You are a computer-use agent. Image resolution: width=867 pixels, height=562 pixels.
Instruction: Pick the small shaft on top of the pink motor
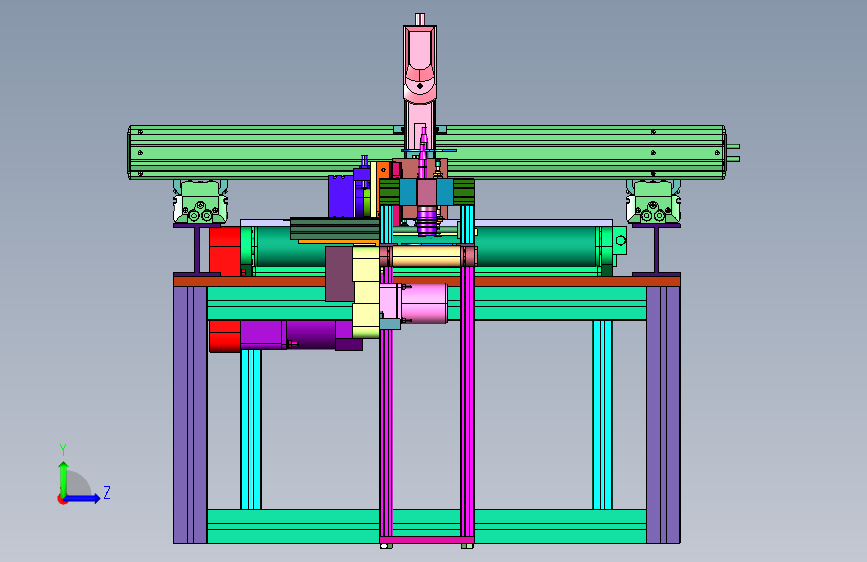(x=420, y=19)
